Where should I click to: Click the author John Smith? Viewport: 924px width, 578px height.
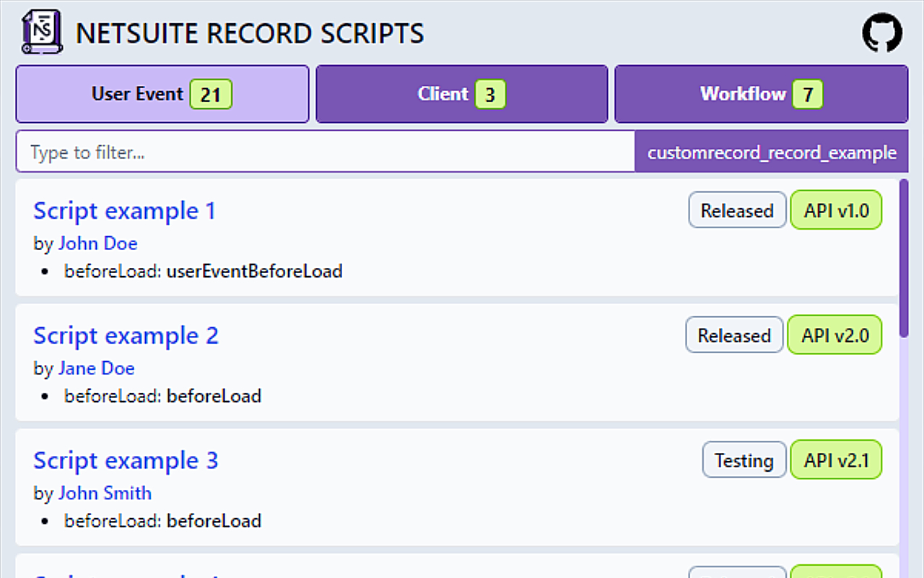[x=105, y=493]
